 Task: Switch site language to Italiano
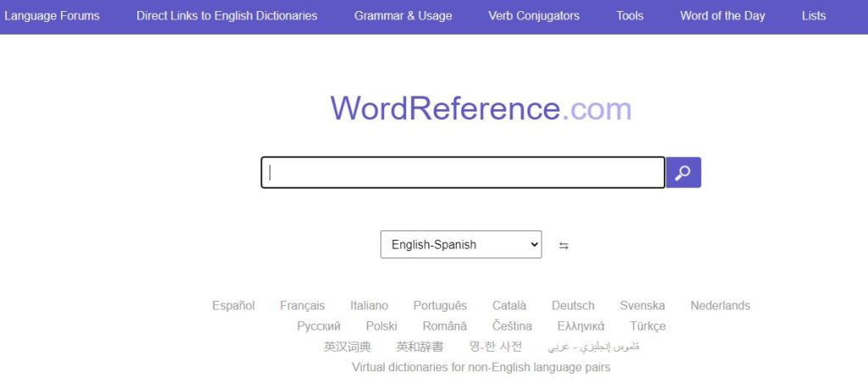(x=370, y=306)
